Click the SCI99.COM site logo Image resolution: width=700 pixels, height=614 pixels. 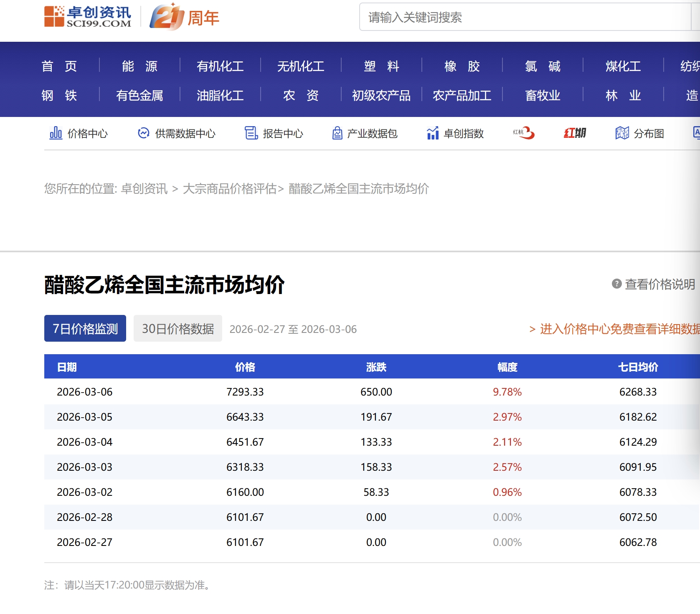click(88, 17)
